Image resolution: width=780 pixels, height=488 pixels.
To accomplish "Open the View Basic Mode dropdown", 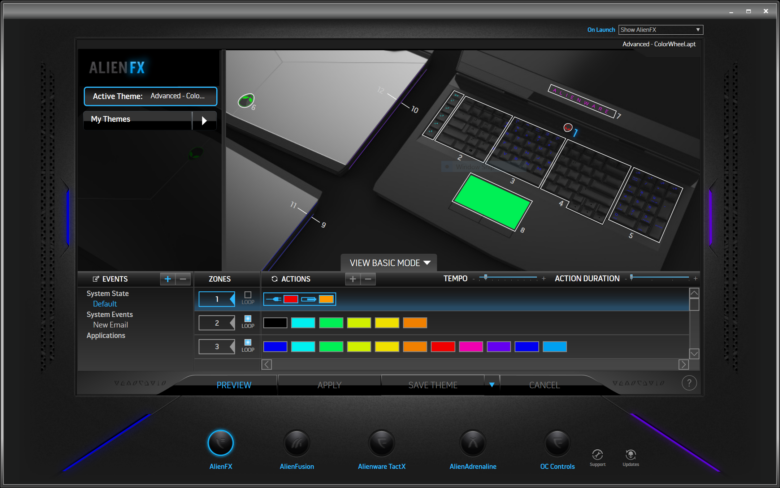I will [389, 263].
